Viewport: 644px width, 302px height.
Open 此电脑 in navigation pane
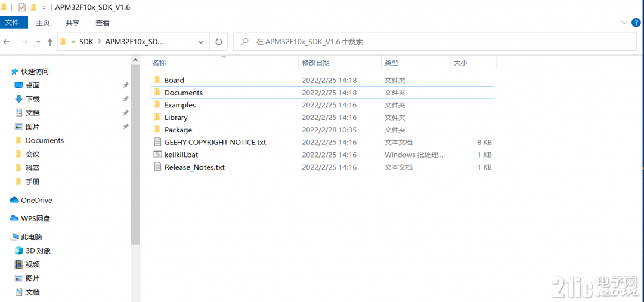click(x=32, y=237)
